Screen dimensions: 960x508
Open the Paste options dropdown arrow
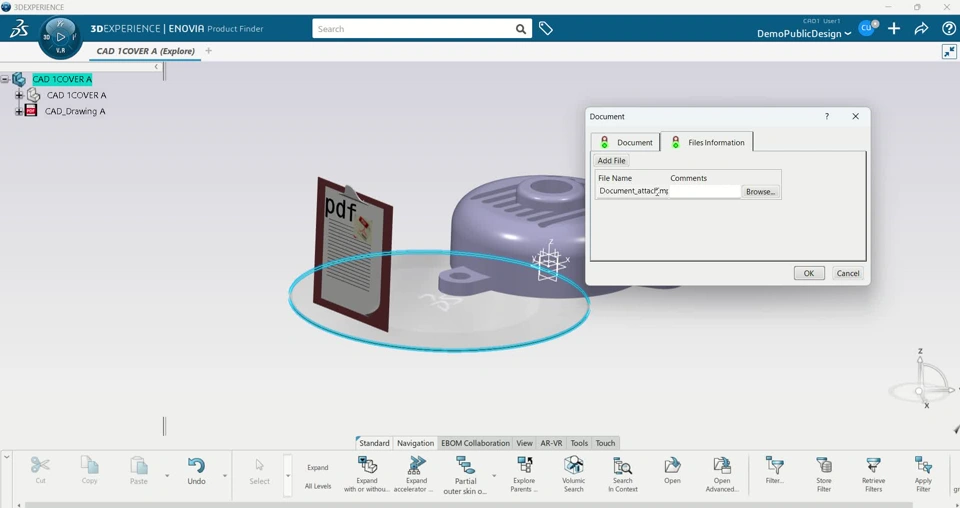(x=167, y=476)
